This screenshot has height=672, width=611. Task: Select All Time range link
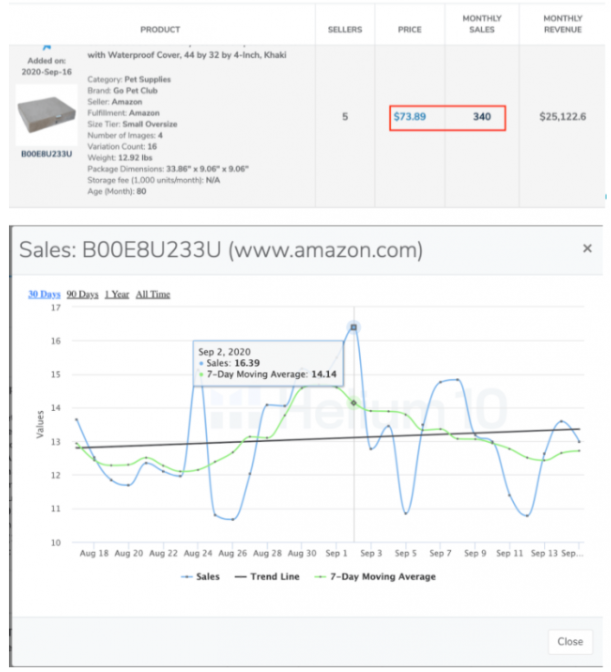click(153, 294)
